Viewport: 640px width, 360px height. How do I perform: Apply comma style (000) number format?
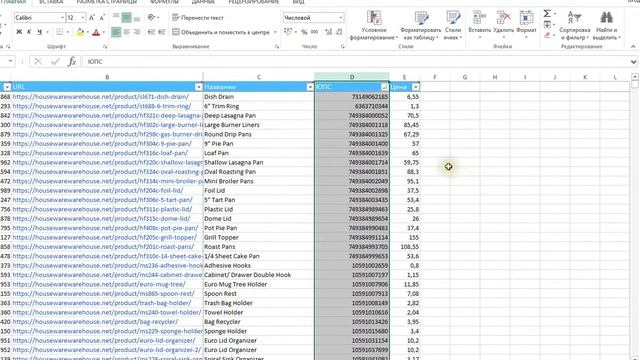coord(314,32)
